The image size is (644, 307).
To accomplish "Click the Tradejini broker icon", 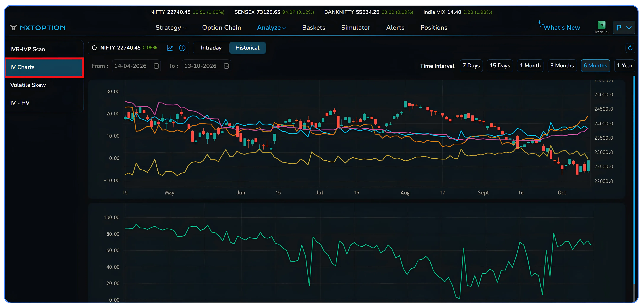I will [x=601, y=27].
